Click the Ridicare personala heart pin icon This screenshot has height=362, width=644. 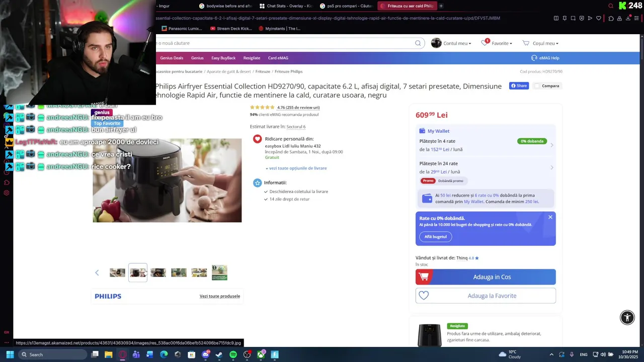coord(258,139)
